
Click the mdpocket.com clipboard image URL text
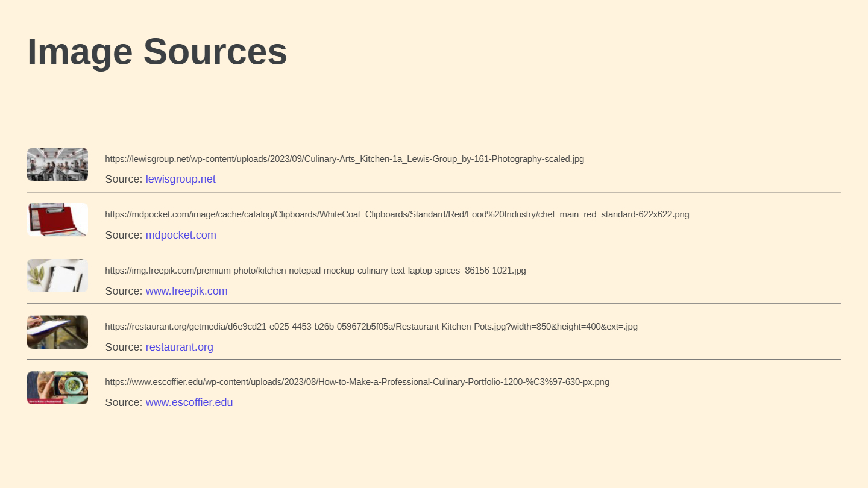[x=397, y=214]
